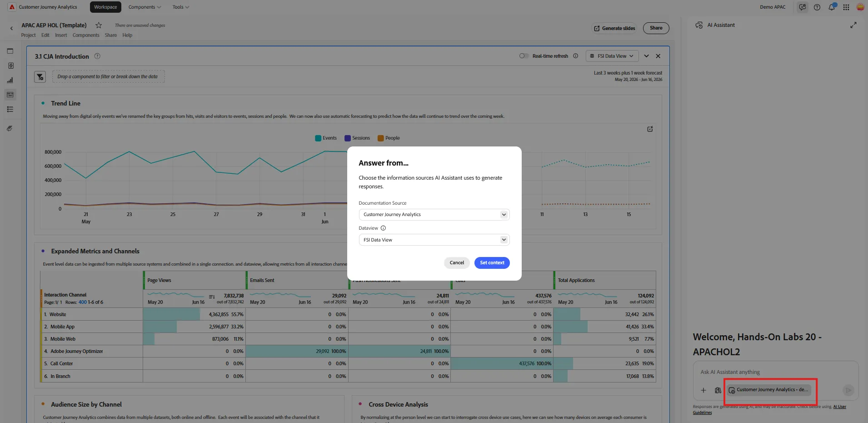Toggle the People legend series

pos(389,138)
